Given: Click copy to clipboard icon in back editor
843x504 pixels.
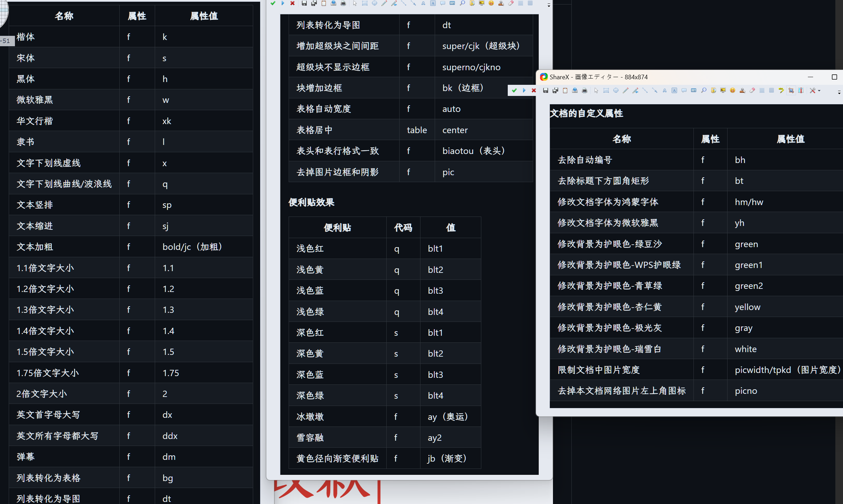Looking at the screenshot, I should (x=324, y=3).
